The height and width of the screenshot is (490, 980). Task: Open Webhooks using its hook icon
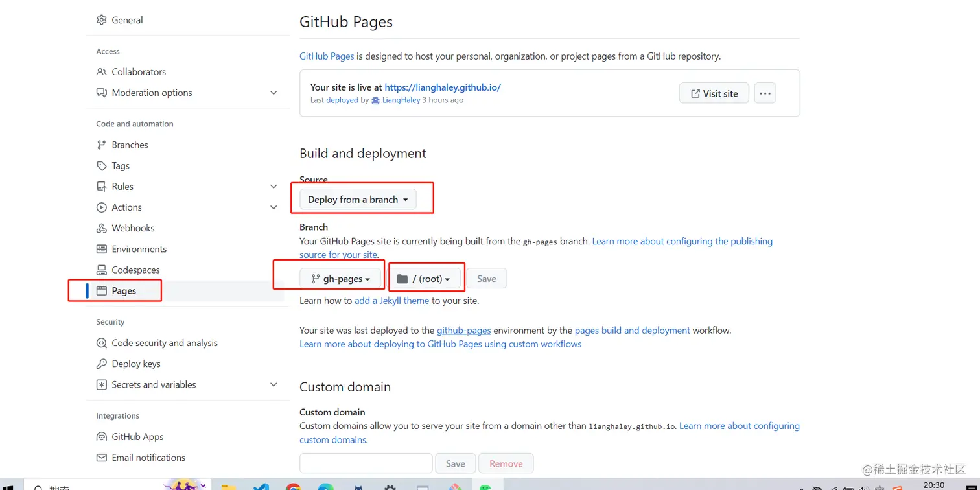[101, 228]
